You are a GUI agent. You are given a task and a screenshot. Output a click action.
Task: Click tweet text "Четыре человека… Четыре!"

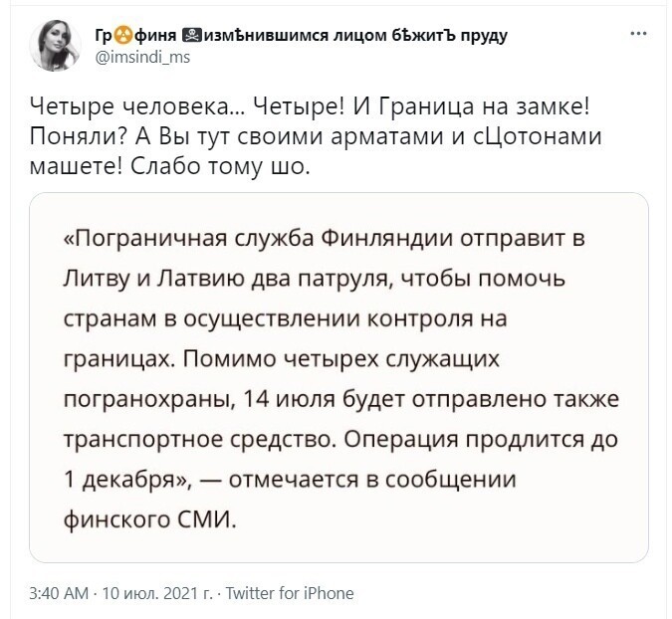[187, 107]
